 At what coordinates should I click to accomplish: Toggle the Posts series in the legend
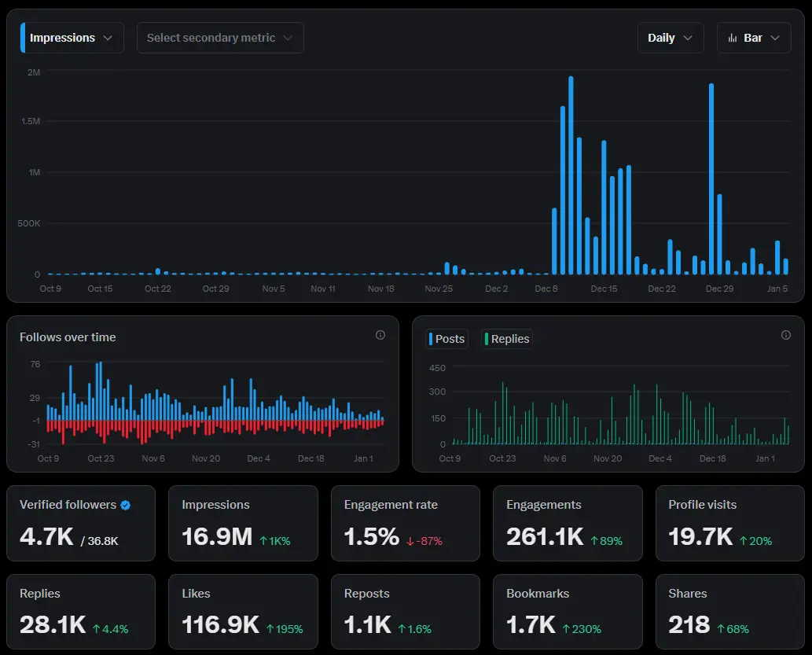446,339
